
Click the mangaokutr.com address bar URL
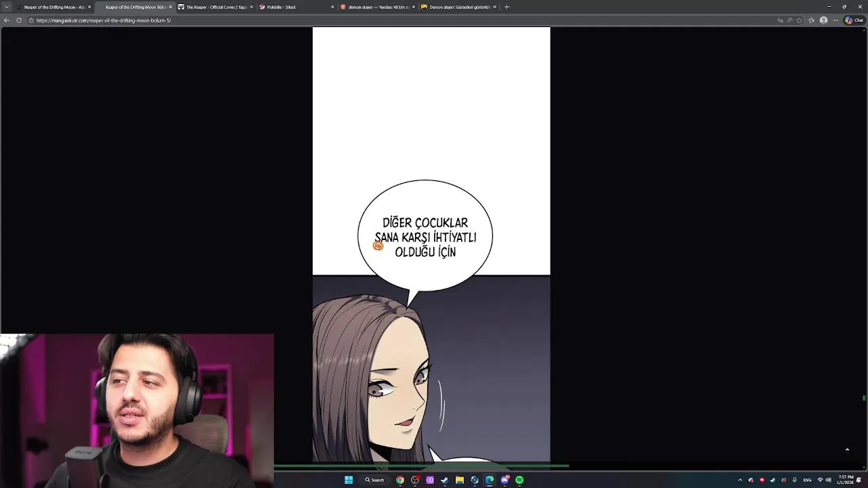pos(103,20)
